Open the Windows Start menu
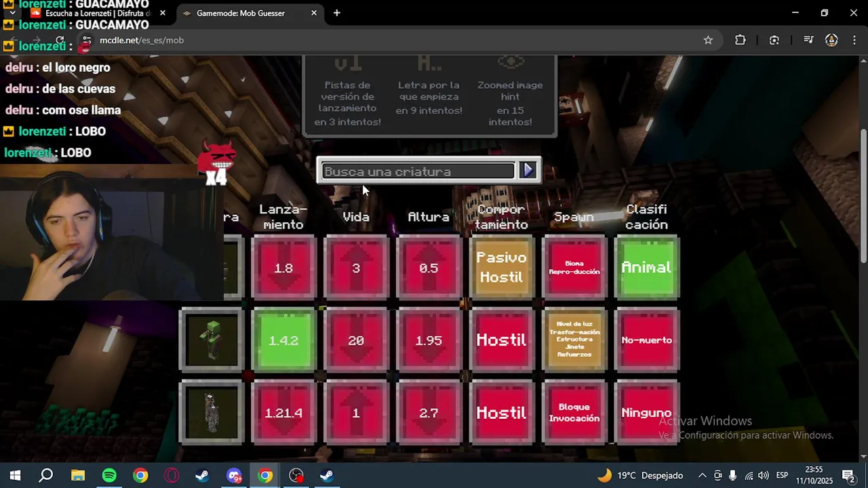This screenshot has height=488, width=868. coord(15,476)
